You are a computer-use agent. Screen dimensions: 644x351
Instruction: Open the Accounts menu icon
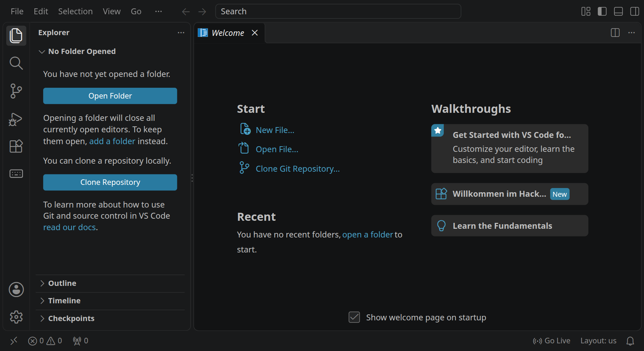point(16,289)
